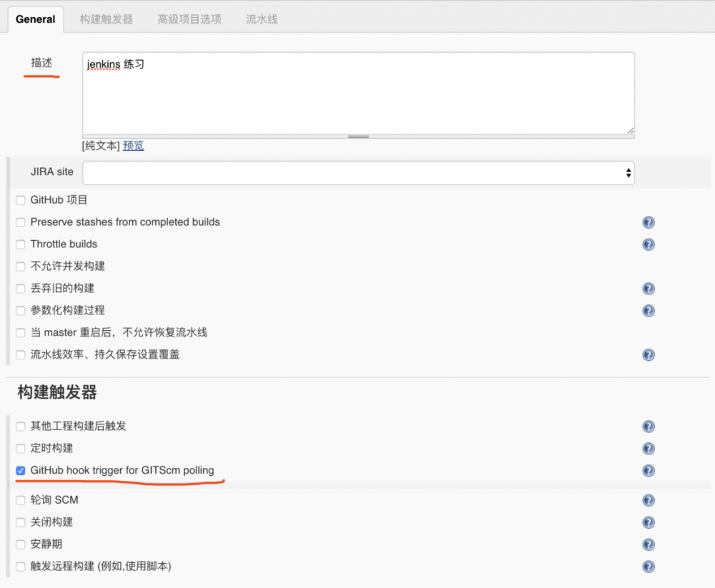
Task: Open help for 定时构建 trigger
Action: click(648, 449)
